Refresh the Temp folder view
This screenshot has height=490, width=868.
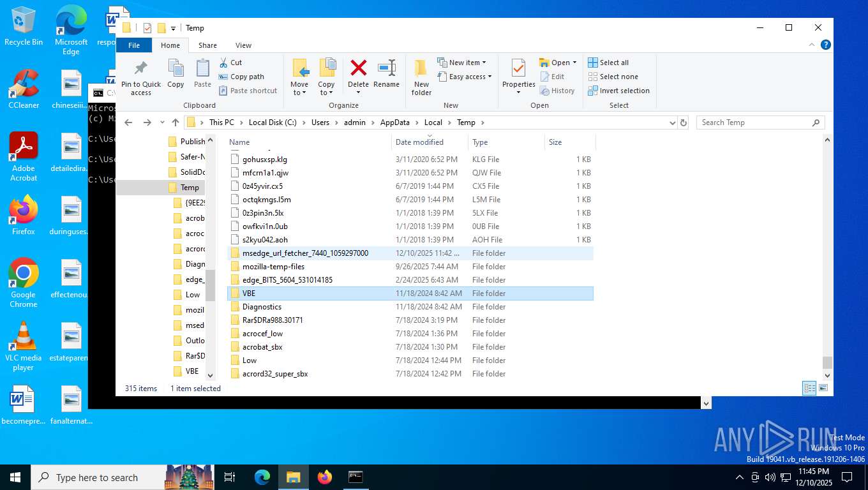pos(684,122)
